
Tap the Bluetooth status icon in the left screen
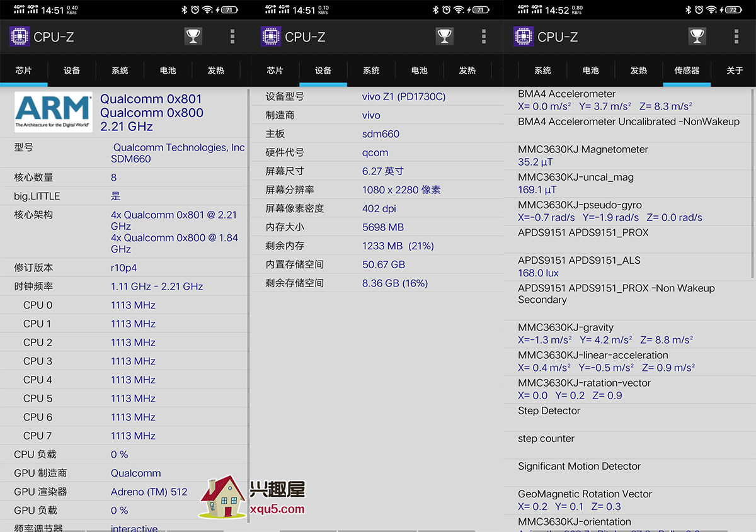point(185,9)
